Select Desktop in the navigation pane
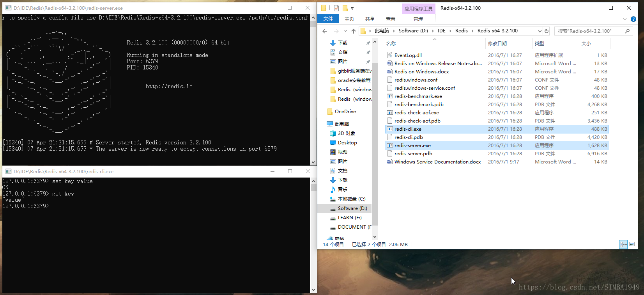 click(x=343, y=142)
